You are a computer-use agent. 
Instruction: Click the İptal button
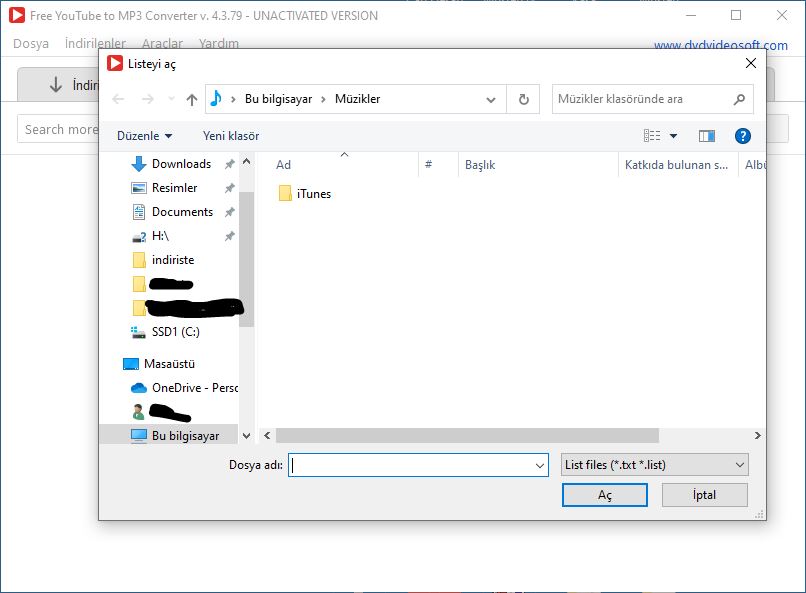coord(704,495)
